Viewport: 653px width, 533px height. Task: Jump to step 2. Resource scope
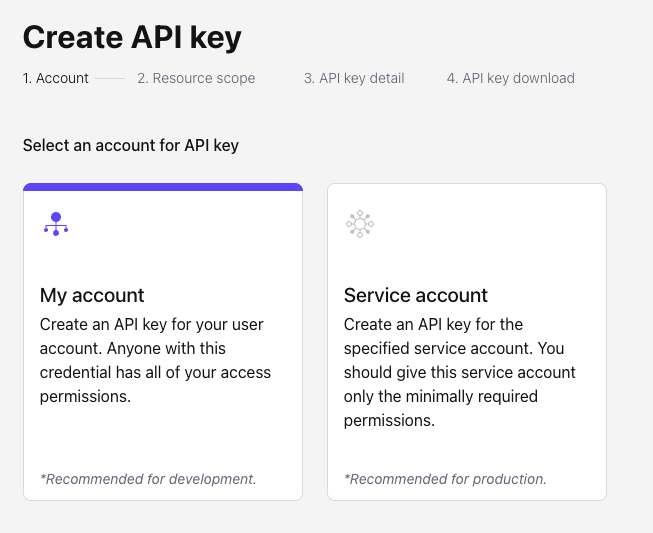point(196,78)
